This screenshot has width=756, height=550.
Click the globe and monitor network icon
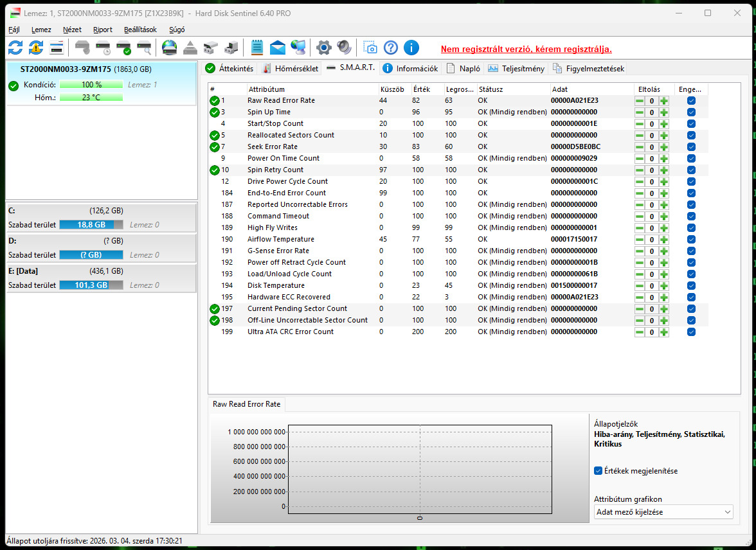pyautogui.click(x=298, y=48)
